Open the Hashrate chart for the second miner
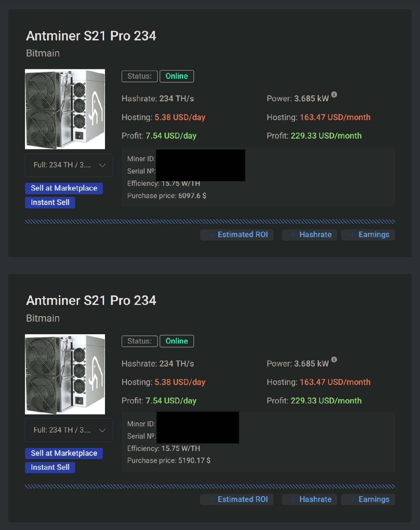 (x=309, y=499)
